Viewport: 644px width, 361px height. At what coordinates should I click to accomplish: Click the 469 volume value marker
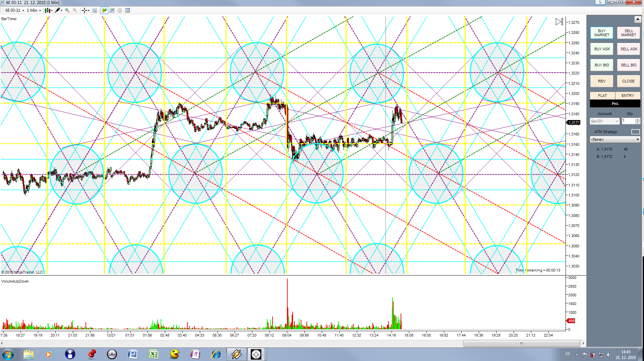pyautogui.click(x=571, y=321)
